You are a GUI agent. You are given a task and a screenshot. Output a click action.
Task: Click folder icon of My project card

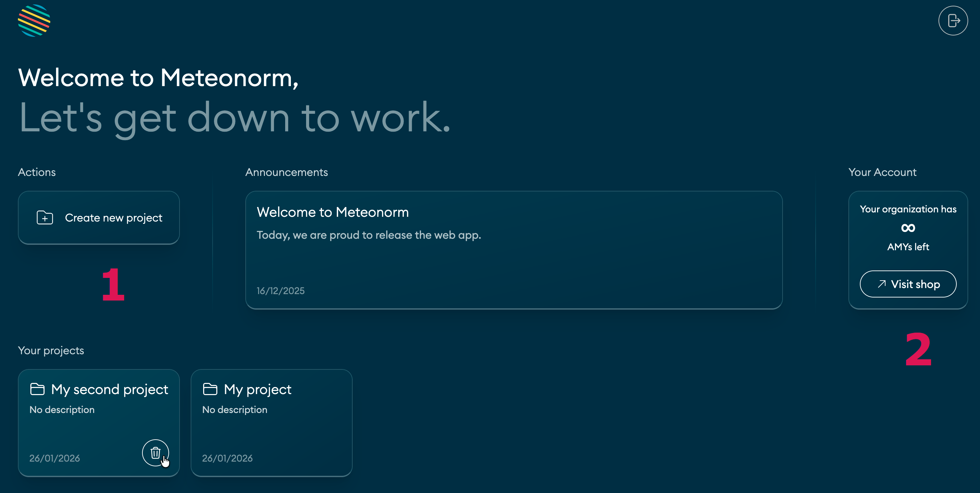coord(210,389)
